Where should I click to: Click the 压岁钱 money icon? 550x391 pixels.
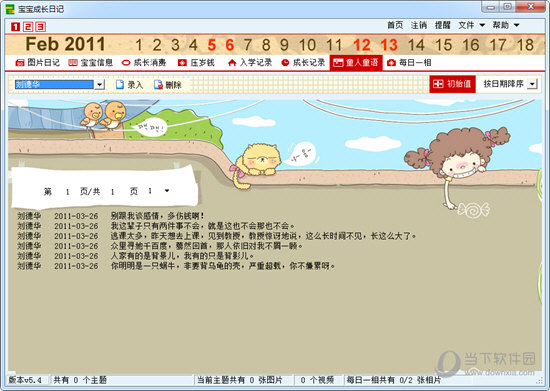tap(182, 63)
